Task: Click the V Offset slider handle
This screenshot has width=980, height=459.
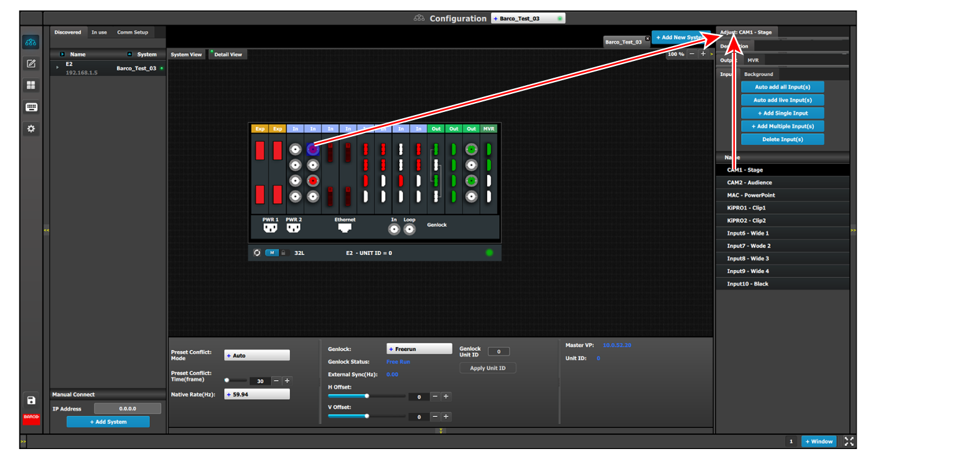Action: (367, 416)
